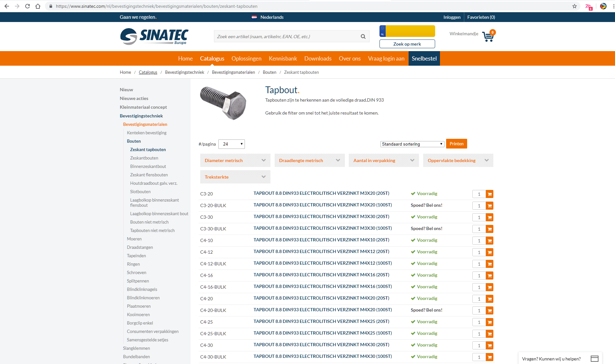Click the browser forward arrow
Viewport: 615px width, 364px height.
[x=17, y=6]
